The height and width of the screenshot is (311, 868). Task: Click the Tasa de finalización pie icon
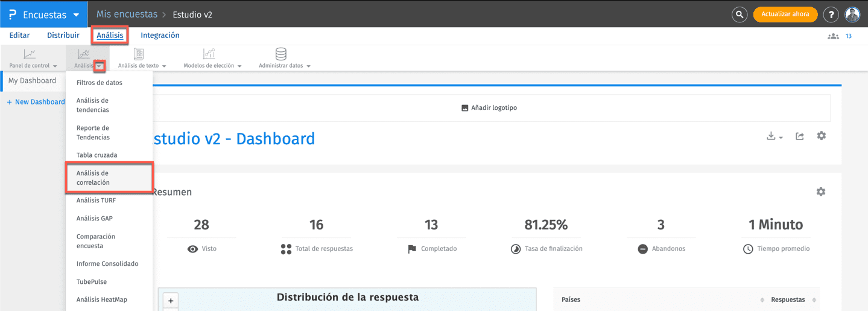pyautogui.click(x=516, y=249)
